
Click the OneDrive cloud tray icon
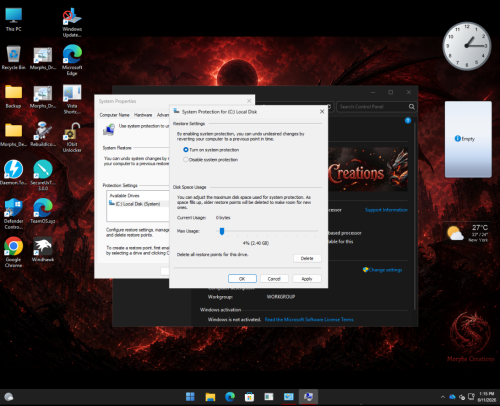[452, 397]
